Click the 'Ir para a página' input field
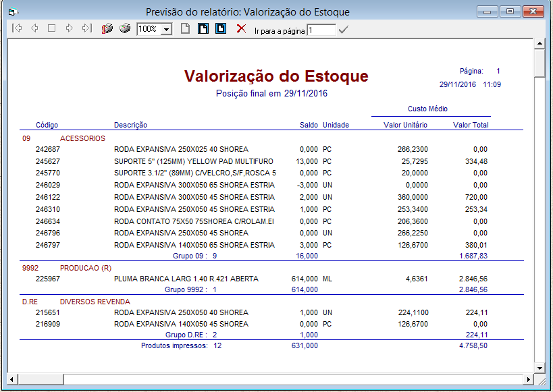Screen dimensions: 553x392 click(x=321, y=30)
